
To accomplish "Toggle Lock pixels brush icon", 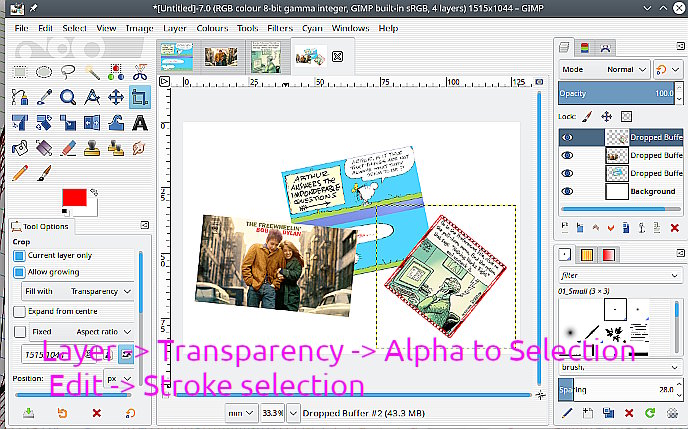I will (x=587, y=117).
